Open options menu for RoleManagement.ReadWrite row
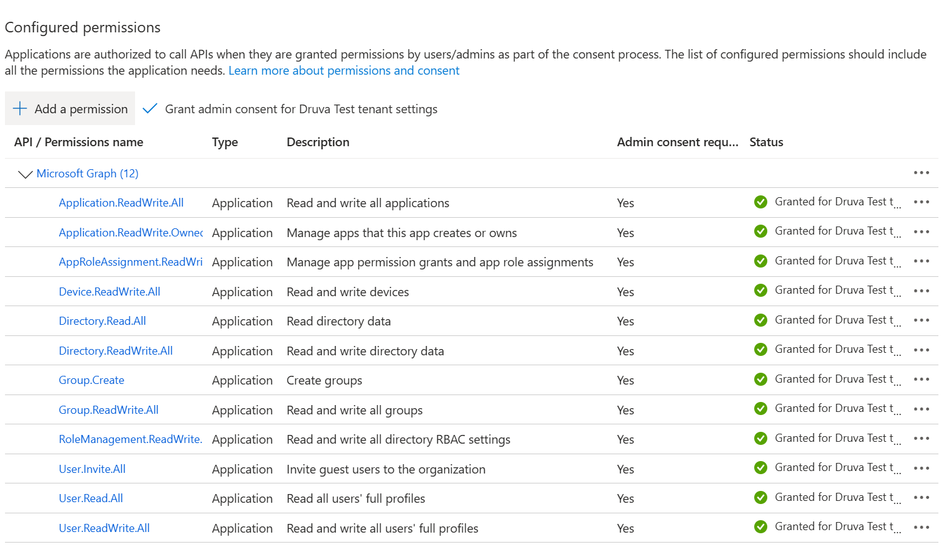Image resolution: width=949 pixels, height=560 pixels. pyautogui.click(x=921, y=438)
